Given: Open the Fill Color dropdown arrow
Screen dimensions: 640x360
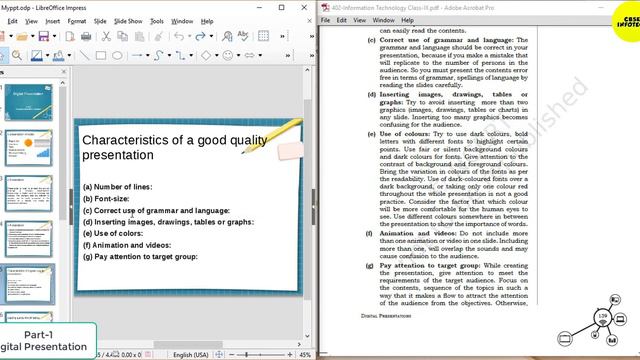Looking at the screenshot, I should pyautogui.click(x=69, y=55).
